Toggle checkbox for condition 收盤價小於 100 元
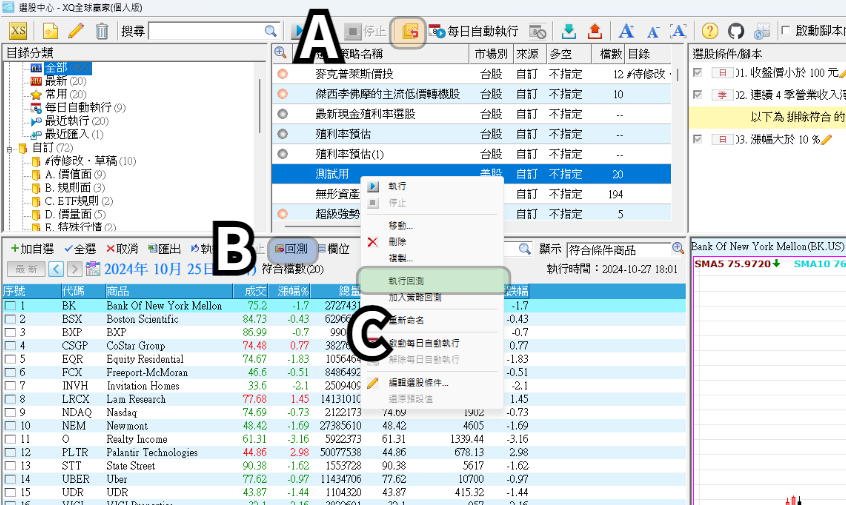The height and width of the screenshot is (505, 846). point(697,73)
